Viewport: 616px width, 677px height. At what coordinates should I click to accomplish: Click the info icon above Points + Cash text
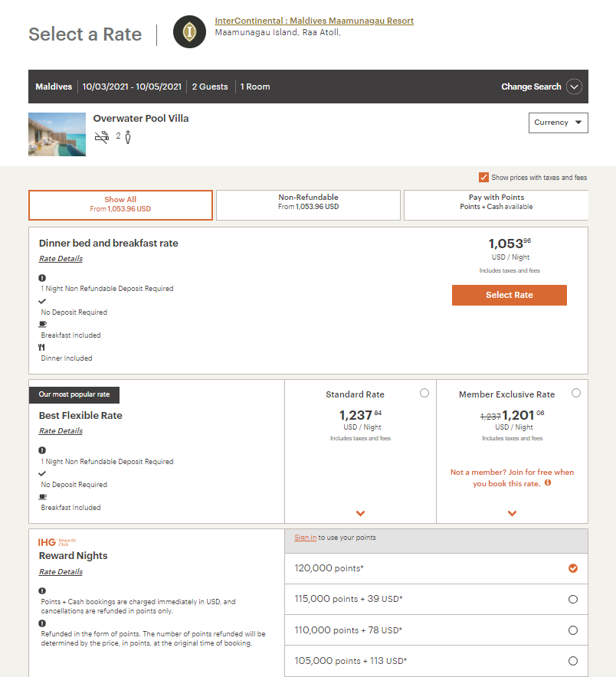[41, 590]
